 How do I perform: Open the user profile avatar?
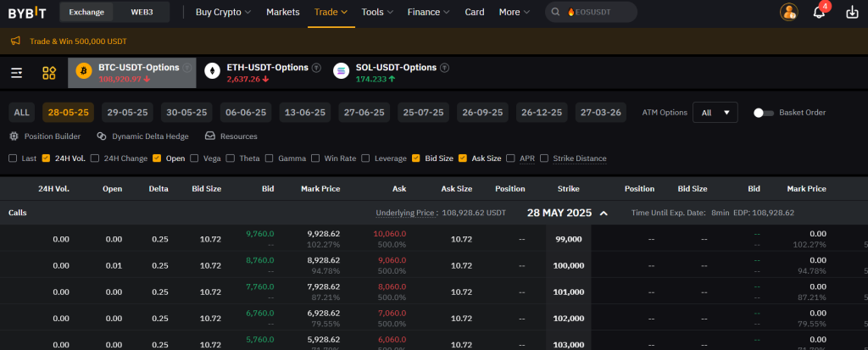tap(788, 12)
